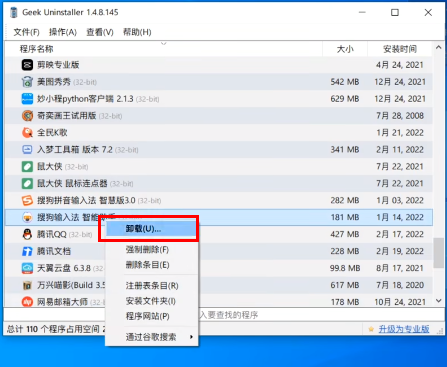Click the 341 MB size cell

point(345,150)
